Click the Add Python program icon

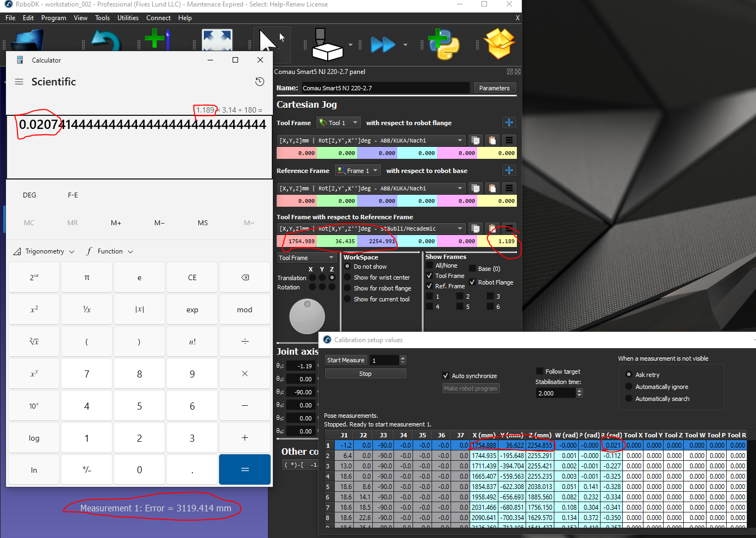click(443, 44)
